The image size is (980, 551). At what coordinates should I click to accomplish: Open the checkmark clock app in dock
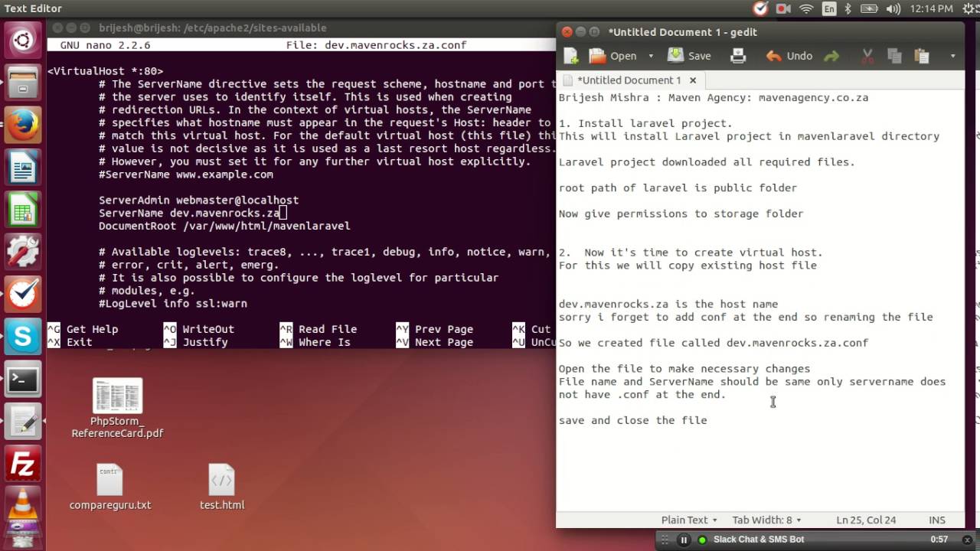tap(23, 293)
